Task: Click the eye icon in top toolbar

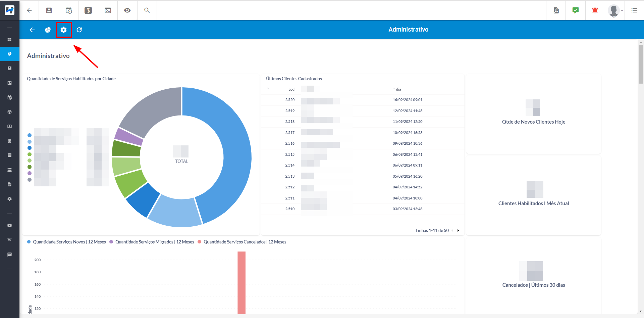Action: (x=127, y=10)
